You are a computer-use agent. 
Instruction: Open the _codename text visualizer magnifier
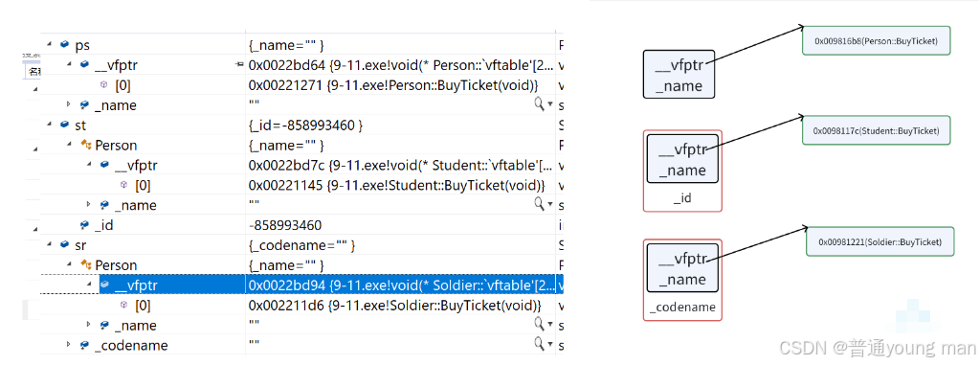[x=539, y=345]
